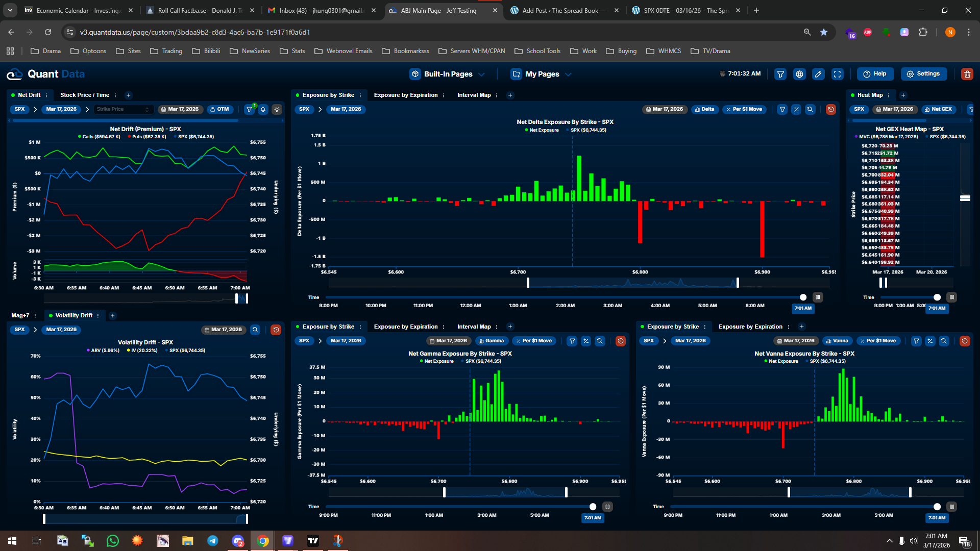Toggle Per $1 Move in Delta Exposure panel
980x551 pixels.
pos(745,109)
